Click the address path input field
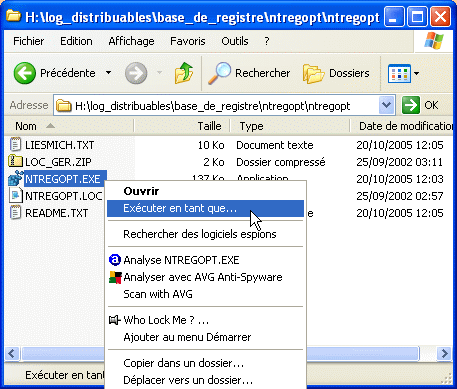Viewport: 457px width, 389px height. click(x=216, y=106)
